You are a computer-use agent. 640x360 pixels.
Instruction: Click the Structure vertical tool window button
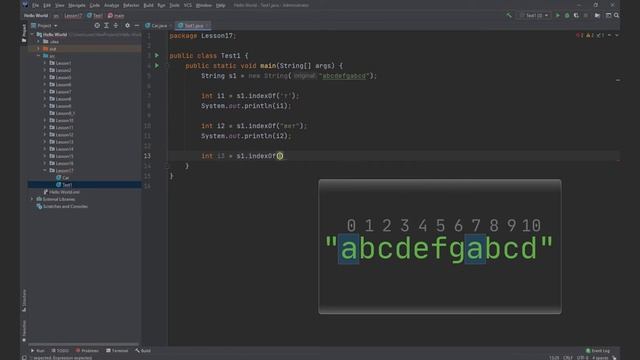24,300
